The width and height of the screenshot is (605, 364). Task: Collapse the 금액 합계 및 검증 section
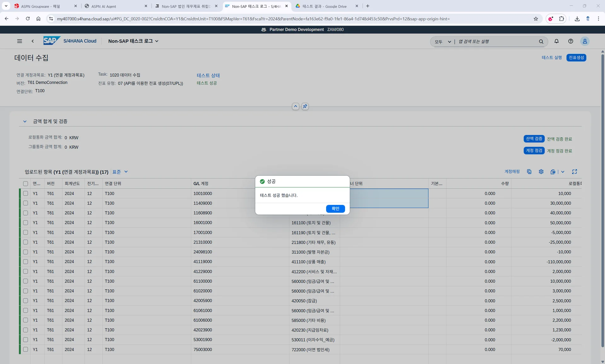(x=25, y=121)
